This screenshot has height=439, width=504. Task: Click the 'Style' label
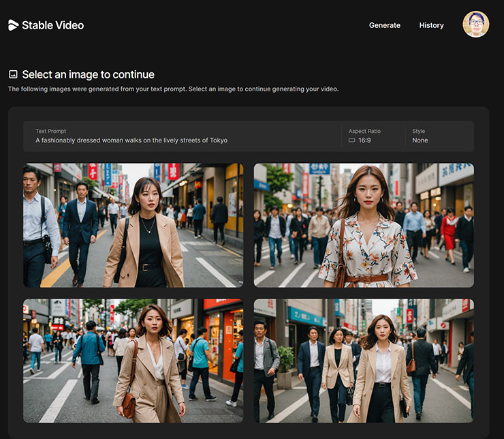pos(418,131)
